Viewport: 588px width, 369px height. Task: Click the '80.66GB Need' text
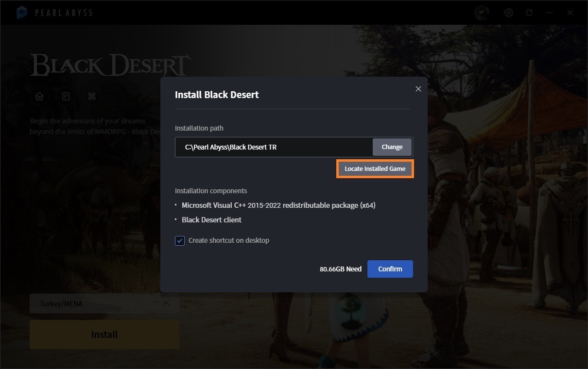341,269
